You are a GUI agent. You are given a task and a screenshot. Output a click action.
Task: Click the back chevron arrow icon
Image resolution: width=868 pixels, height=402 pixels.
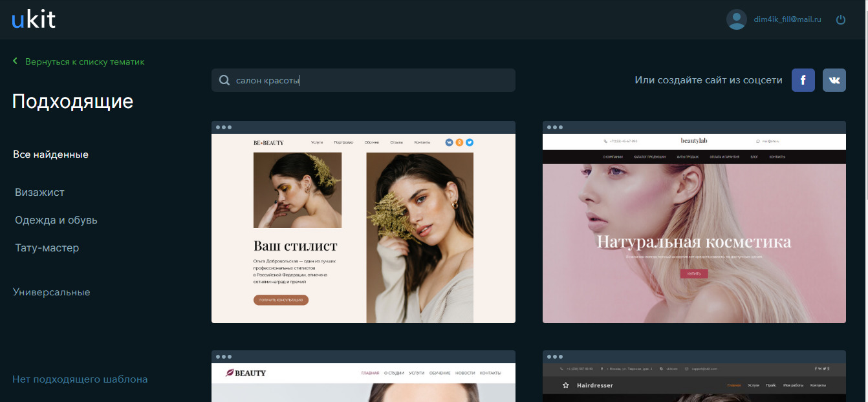pos(15,61)
